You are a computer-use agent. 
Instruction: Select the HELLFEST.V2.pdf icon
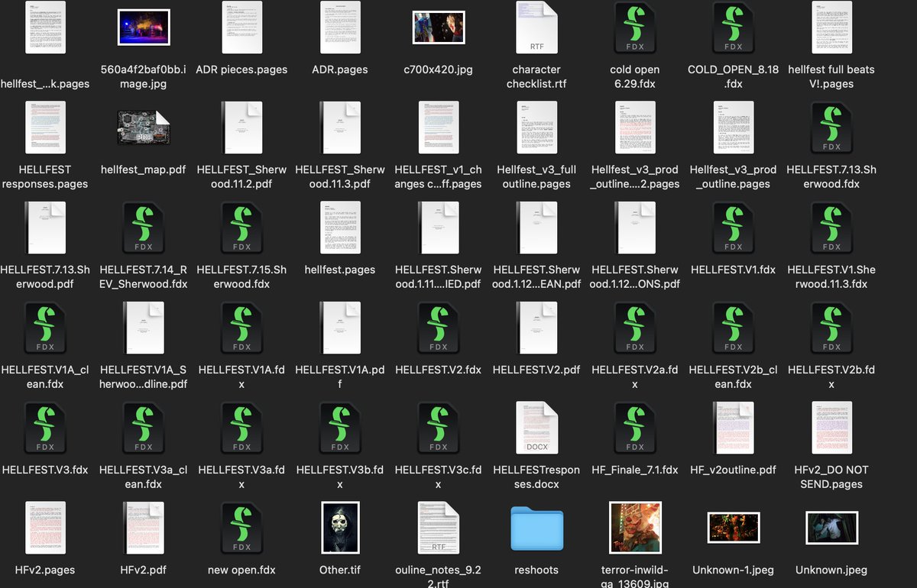537,328
